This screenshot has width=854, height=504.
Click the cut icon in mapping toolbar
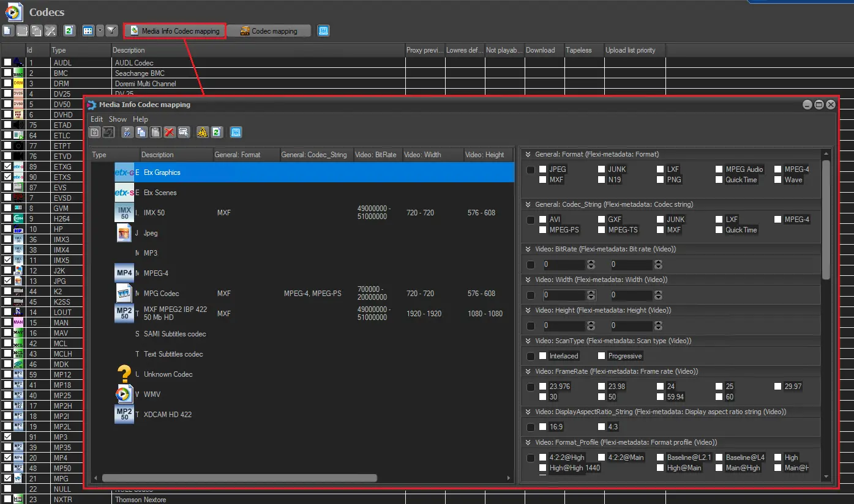tap(127, 132)
